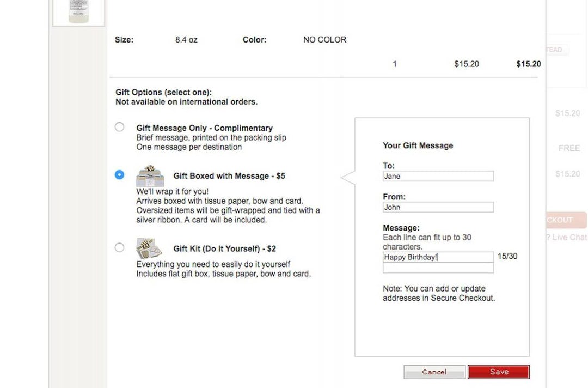Click the Save button
588x388 pixels.
tap(498, 371)
